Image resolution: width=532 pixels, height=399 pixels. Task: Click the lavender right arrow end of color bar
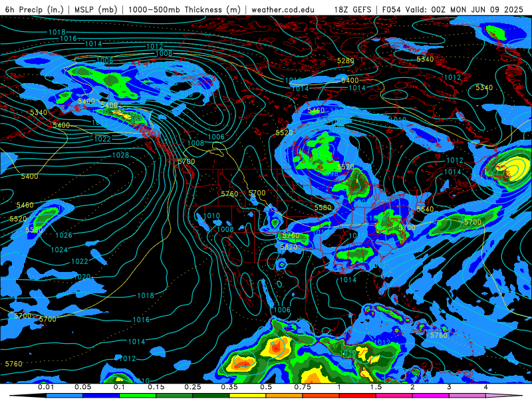[504, 396]
